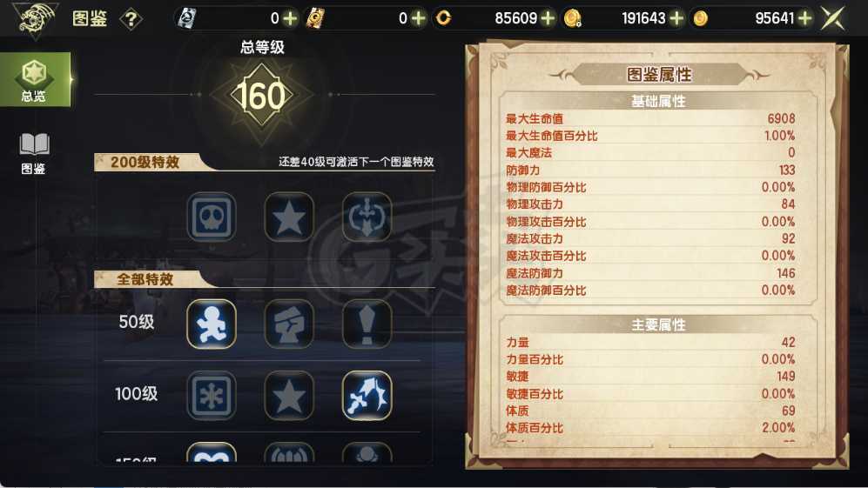Viewport: 868px width, 488px height.
Task: Select the fist effect in the 50级 row
Action: [289, 324]
